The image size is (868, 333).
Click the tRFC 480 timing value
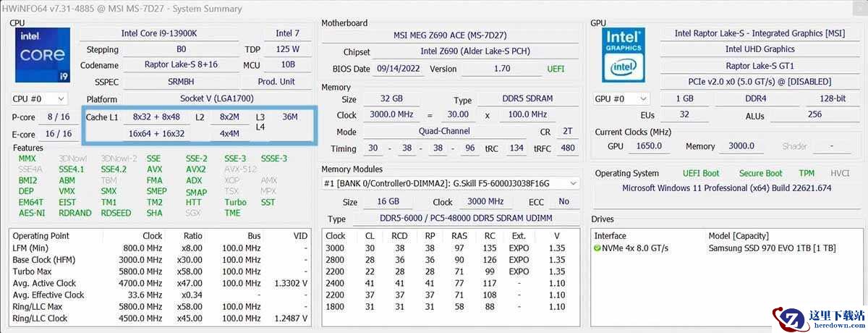pyautogui.click(x=568, y=148)
